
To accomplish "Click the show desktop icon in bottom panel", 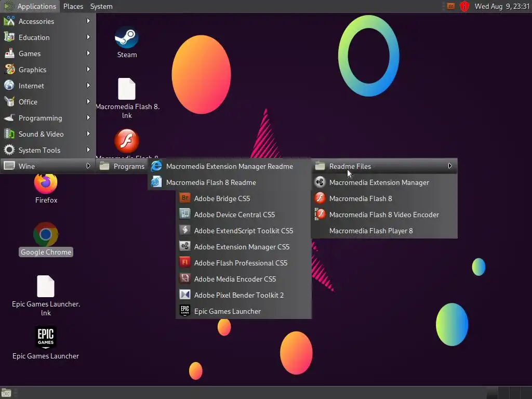I will tap(6, 393).
